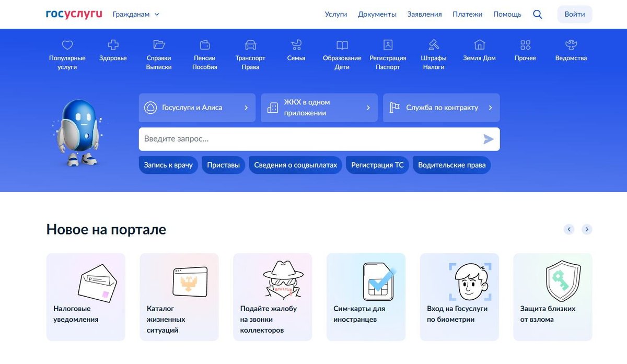Open the Здоровье cross icon
Screen dimensions: 627x364
pos(113,45)
